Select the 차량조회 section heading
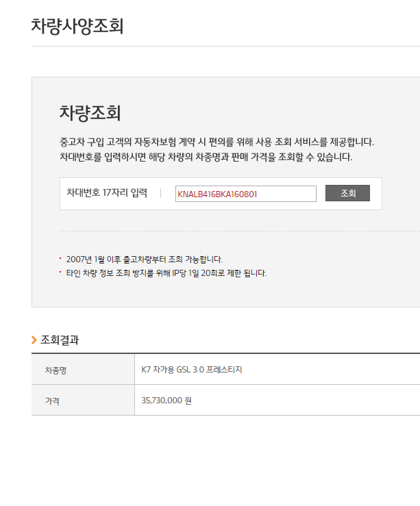Image resolution: width=420 pixels, height=506 pixels. (90, 113)
